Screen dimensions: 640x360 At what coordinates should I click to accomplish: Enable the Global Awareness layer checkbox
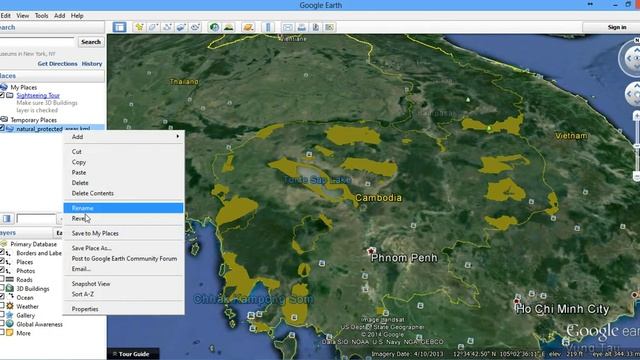click(2, 324)
